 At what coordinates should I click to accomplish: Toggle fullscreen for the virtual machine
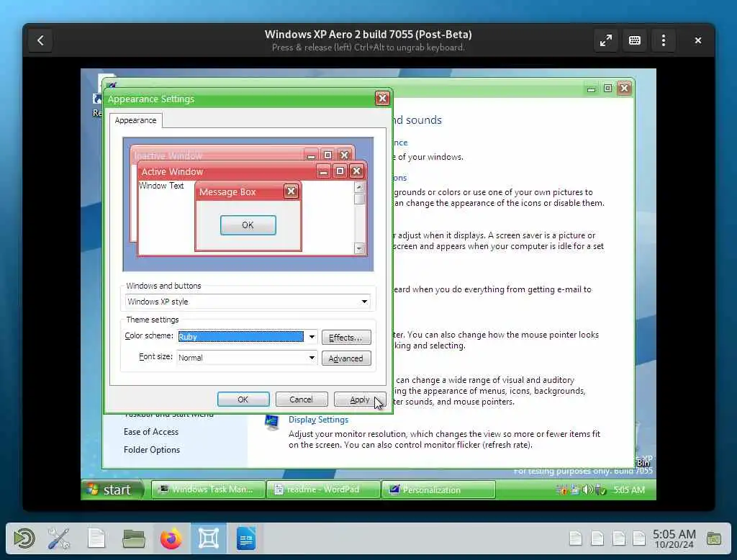[605, 40]
